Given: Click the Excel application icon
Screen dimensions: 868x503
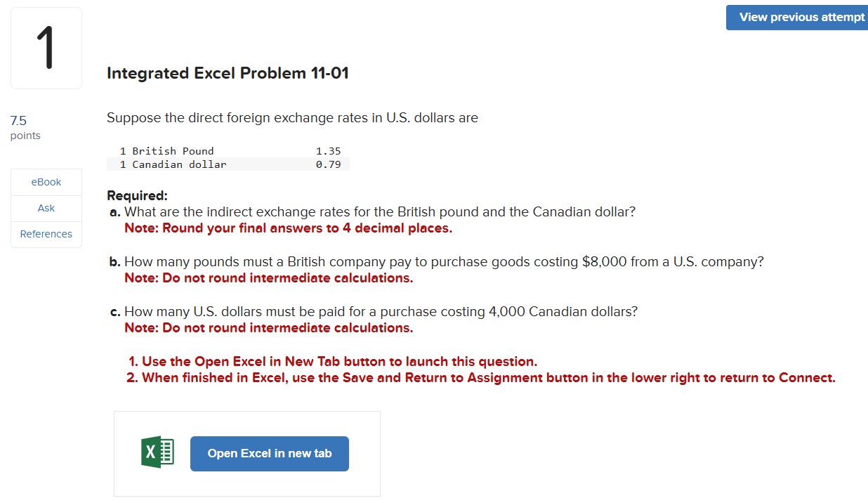Looking at the screenshot, I should [x=156, y=452].
